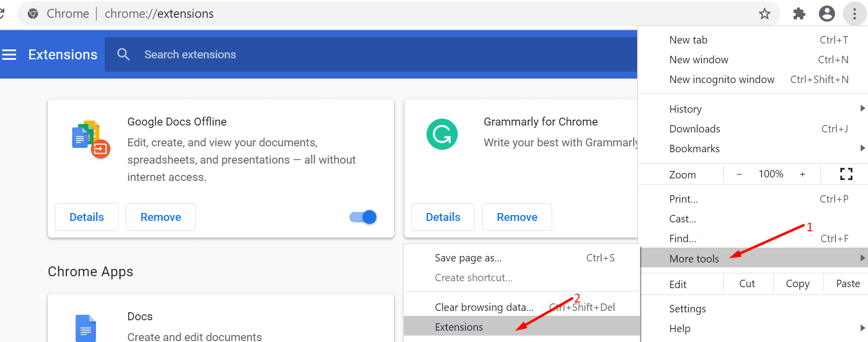Click the 100% zoom value
This screenshot has height=342, width=868.
[x=771, y=174]
